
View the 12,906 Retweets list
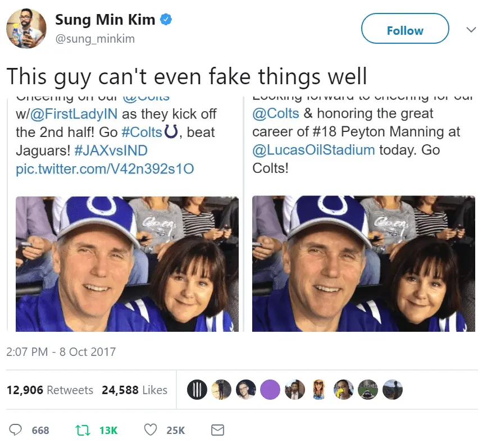[x=50, y=390]
